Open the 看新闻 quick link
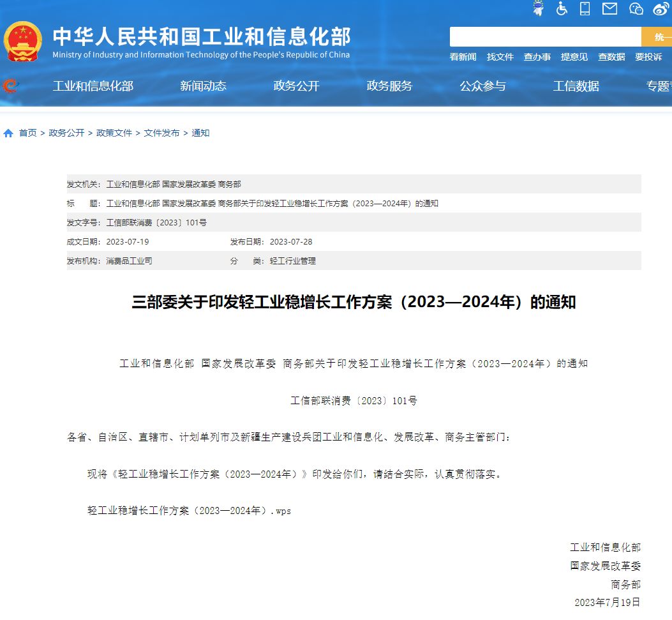Screen dimensions: 672x620 tap(463, 57)
